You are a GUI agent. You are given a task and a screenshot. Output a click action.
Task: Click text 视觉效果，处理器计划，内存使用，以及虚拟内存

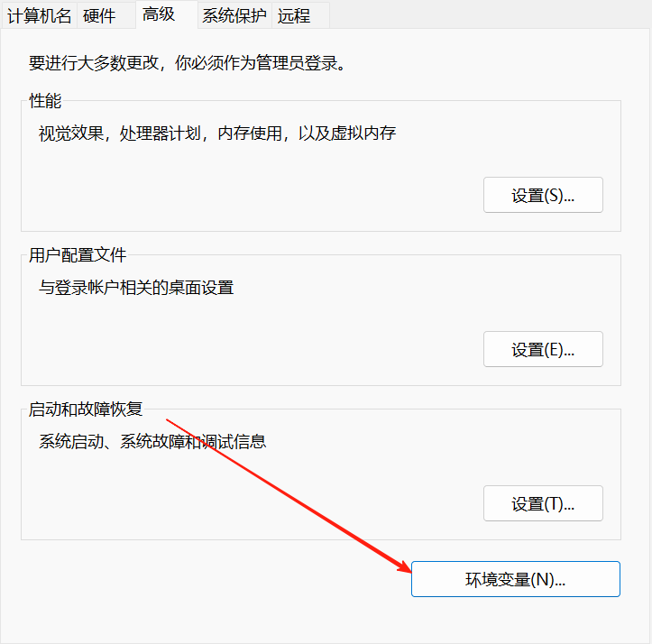[x=217, y=133]
